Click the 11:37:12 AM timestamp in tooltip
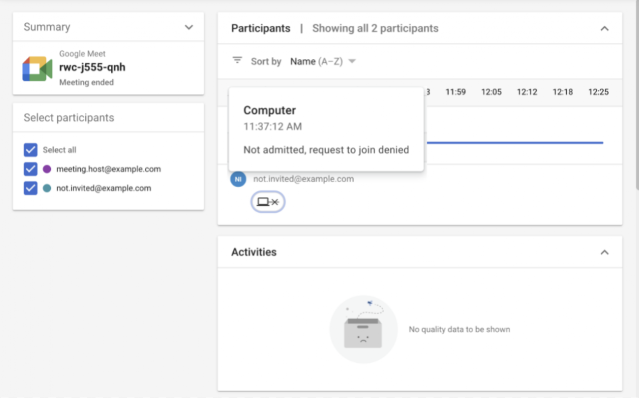This screenshot has height=398, width=639. click(273, 127)
